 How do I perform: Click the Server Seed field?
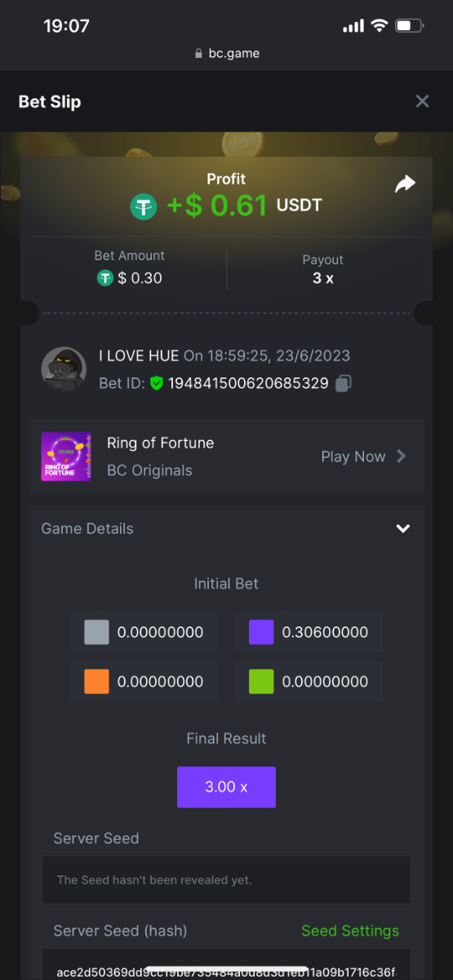[x=226, y=880]
